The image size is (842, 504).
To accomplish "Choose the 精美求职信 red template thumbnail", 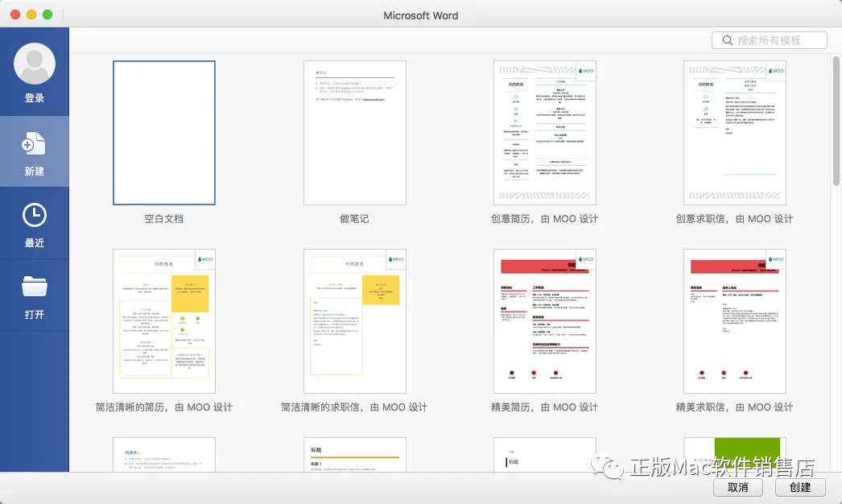I will [735, 320].
